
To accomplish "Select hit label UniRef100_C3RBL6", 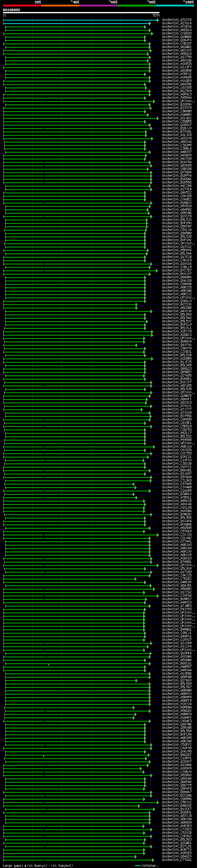I will pos(177,149).
